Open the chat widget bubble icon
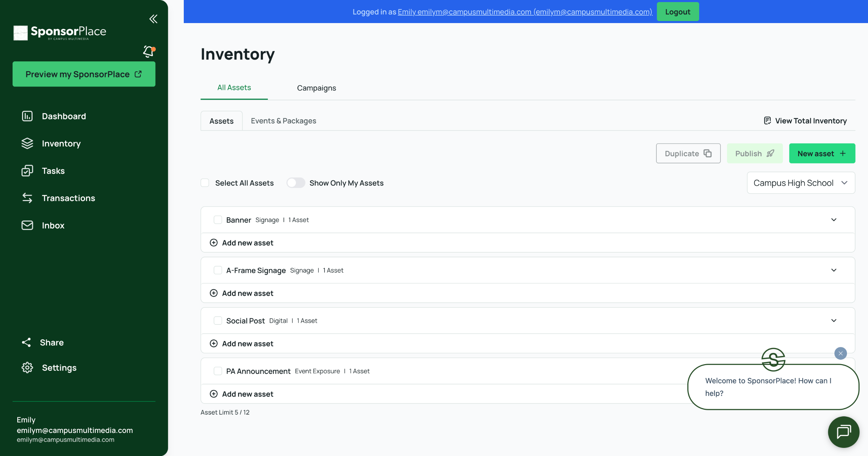The height and width of the screenshot is (456, 868). tap(843, 432)
